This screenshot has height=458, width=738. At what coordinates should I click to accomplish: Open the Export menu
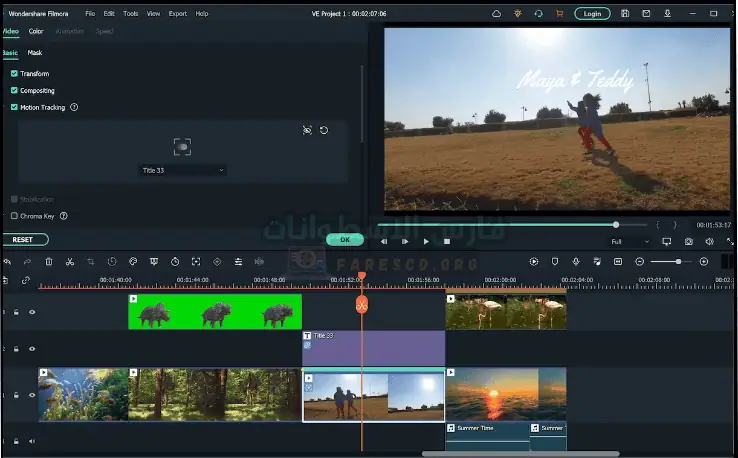click(177, 14)
